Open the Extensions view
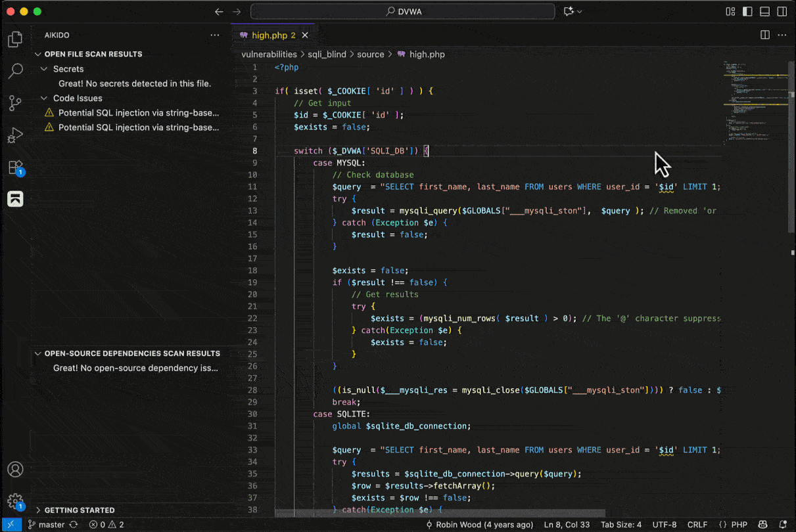This screenshot has width=796, height=532. [15, 167]
